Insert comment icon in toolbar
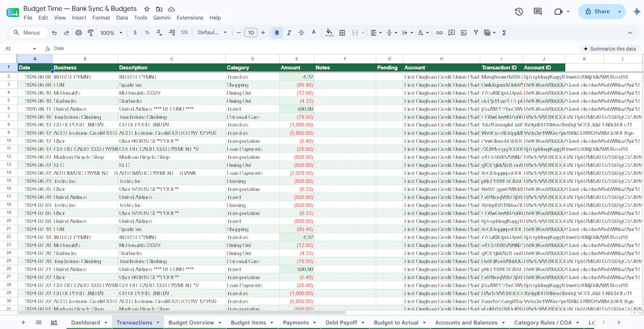This screenshot has width=644, height=329. 452,33
